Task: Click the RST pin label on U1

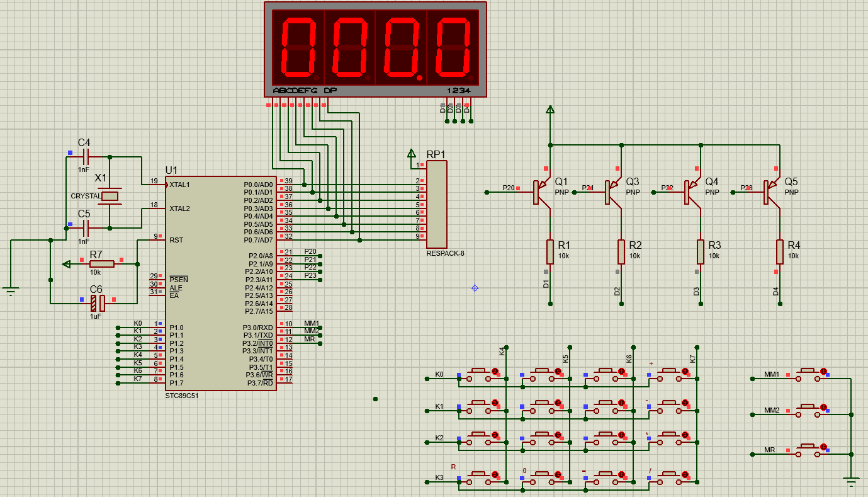Action: coord(176,240)
